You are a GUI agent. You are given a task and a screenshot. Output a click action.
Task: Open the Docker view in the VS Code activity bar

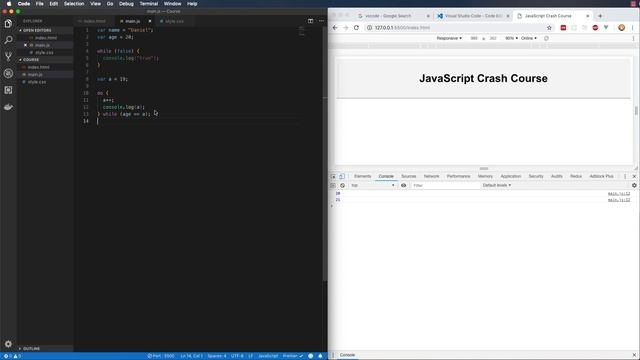click(x=8, y=107)
